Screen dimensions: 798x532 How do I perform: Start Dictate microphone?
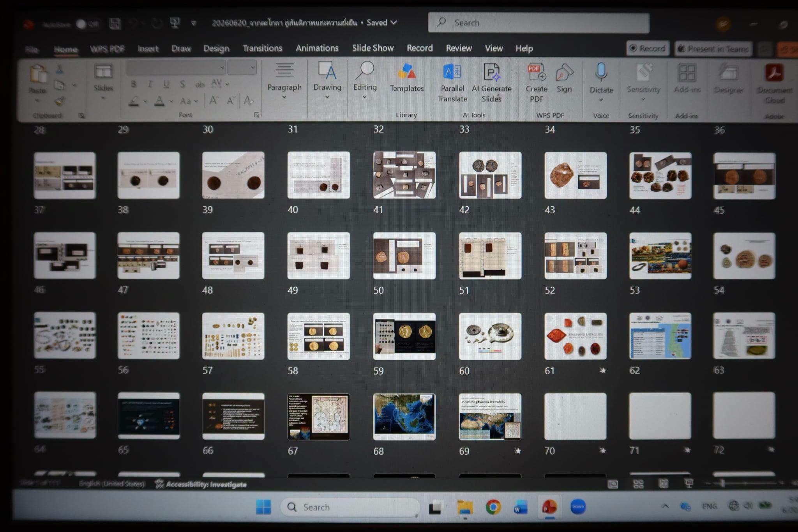click(x=601, y=82)
